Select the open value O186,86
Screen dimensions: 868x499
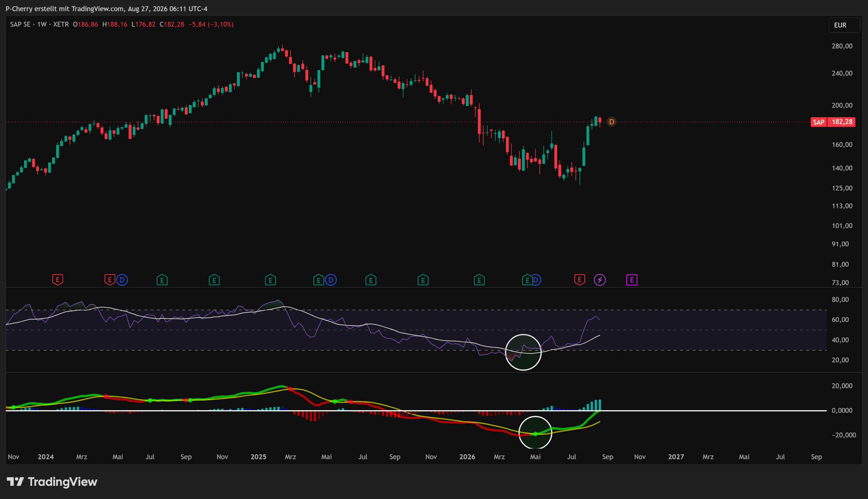pyautogui.click(x=85, y=24)
